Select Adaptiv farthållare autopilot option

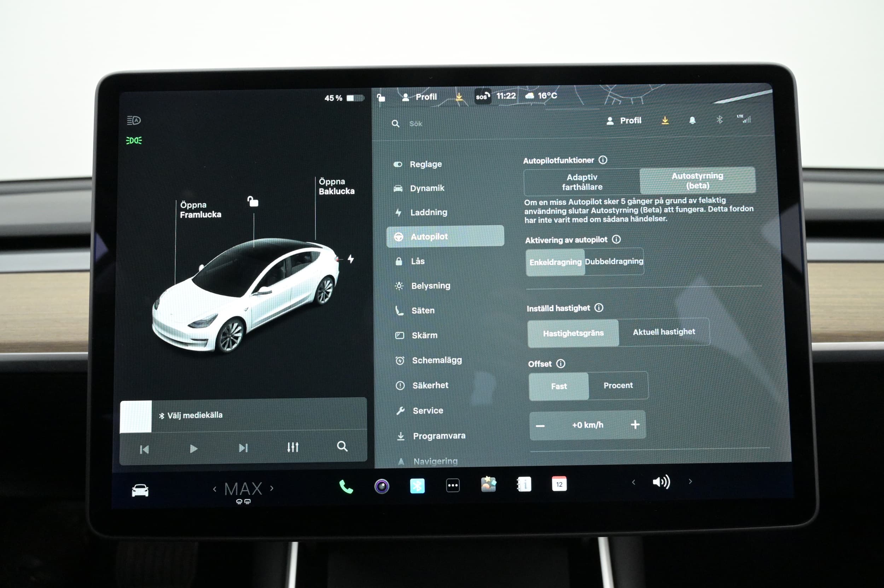(582, 182)
